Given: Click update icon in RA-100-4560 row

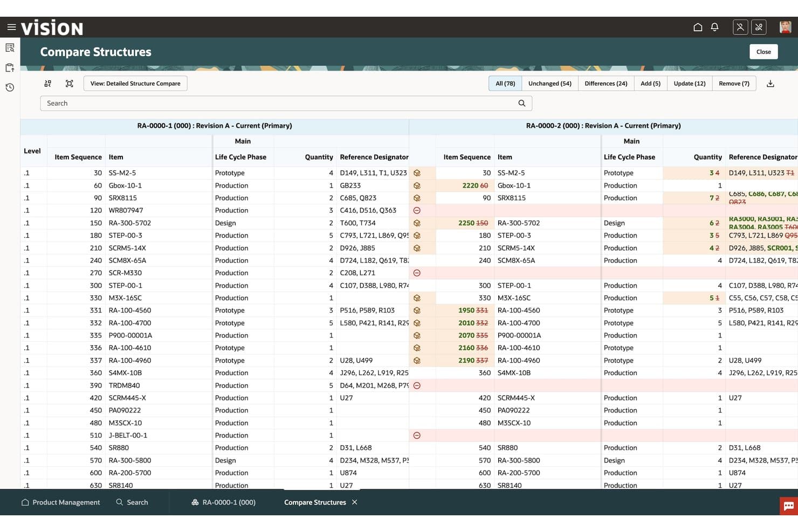Looking at the screenshot, I should [417, 310].
